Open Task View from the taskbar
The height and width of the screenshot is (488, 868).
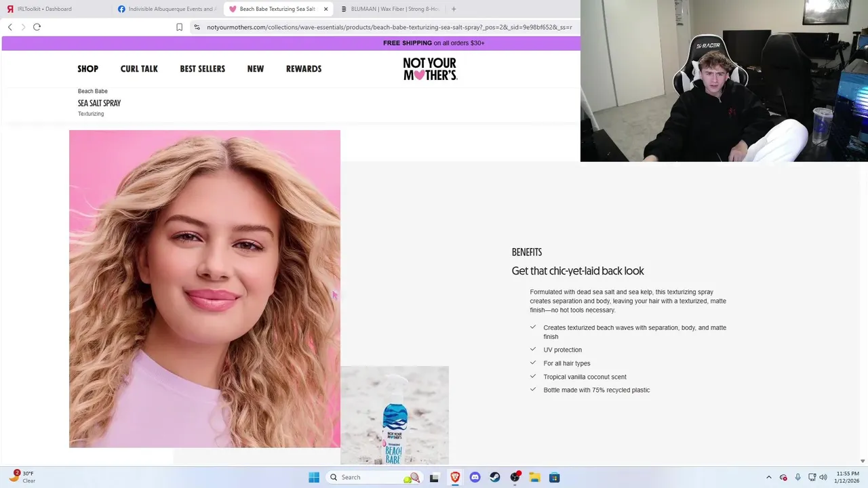434,477
